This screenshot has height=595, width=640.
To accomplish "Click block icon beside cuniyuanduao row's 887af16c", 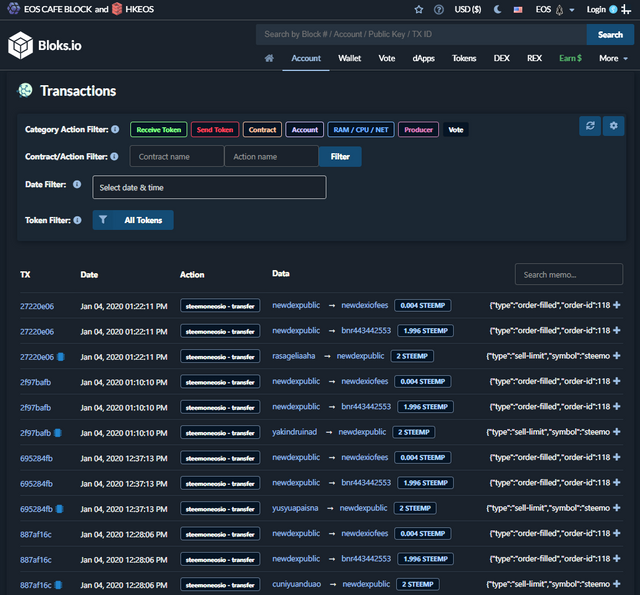I will 58,585.
